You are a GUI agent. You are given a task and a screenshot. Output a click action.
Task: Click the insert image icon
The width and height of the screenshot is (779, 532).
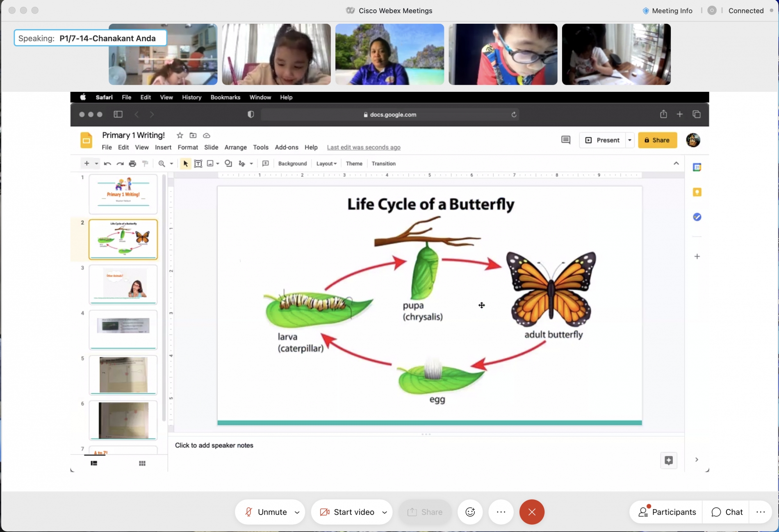coord(210,164)
